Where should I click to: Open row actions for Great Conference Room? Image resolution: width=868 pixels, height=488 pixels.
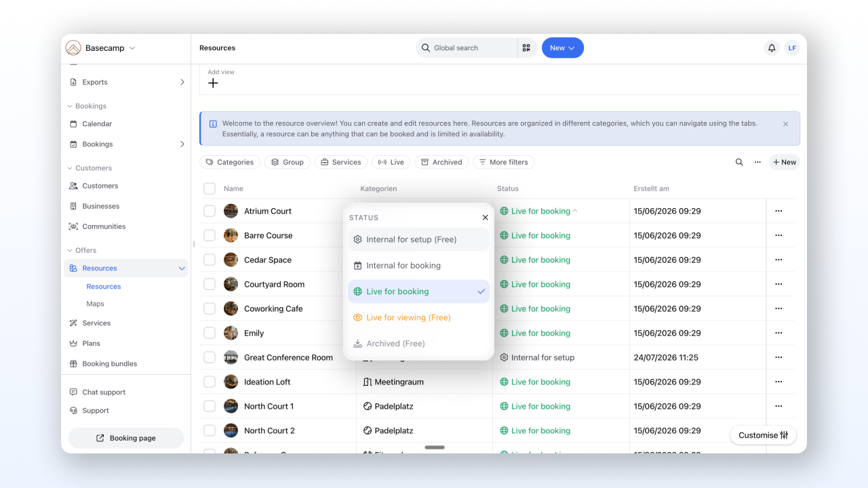[778, 357]
